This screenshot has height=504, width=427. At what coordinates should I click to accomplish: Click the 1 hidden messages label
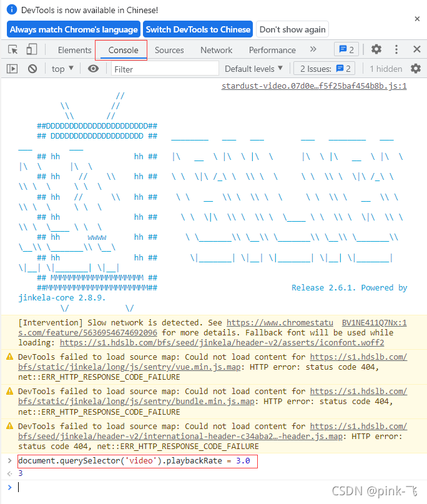click(386, 69)
